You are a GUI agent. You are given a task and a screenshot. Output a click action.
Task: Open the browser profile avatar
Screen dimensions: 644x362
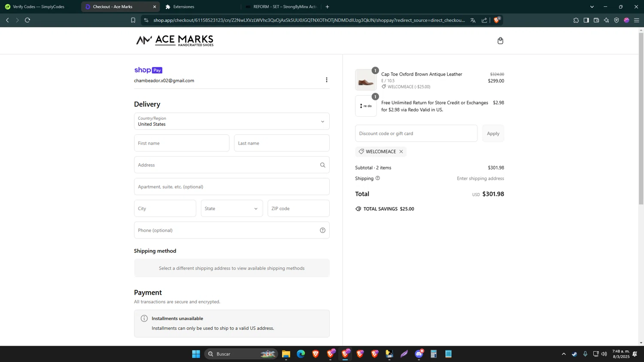click(x=626, y=20)
